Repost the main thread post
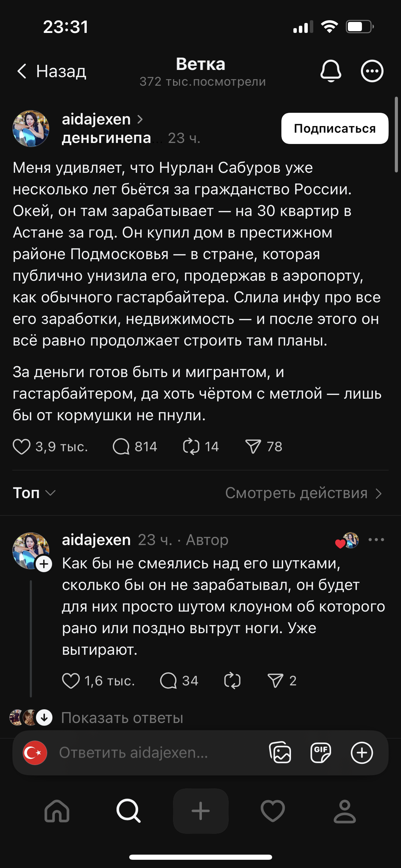 pyautogui.click(x=191, y=447)
